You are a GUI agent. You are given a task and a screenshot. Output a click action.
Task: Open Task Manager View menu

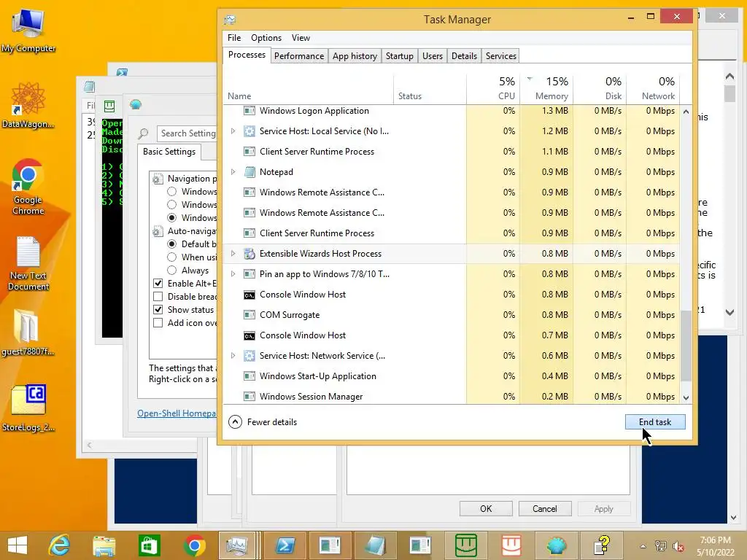tap(301, 38)
